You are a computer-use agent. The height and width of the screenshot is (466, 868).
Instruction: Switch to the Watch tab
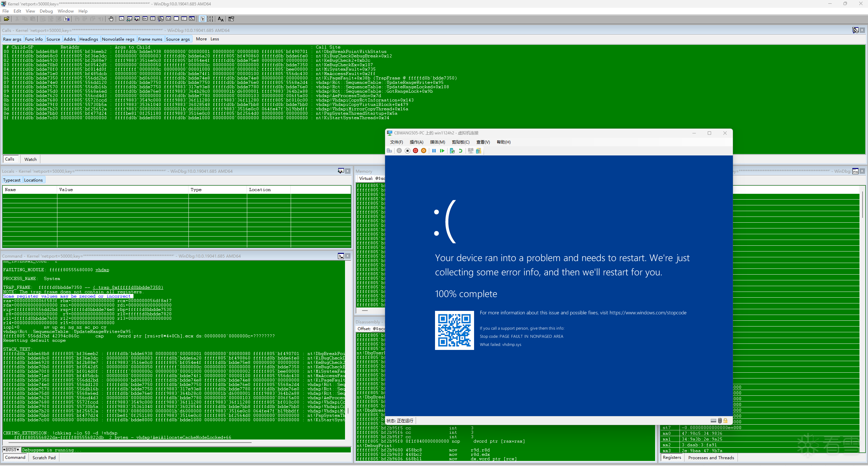[x=30, y=159]
